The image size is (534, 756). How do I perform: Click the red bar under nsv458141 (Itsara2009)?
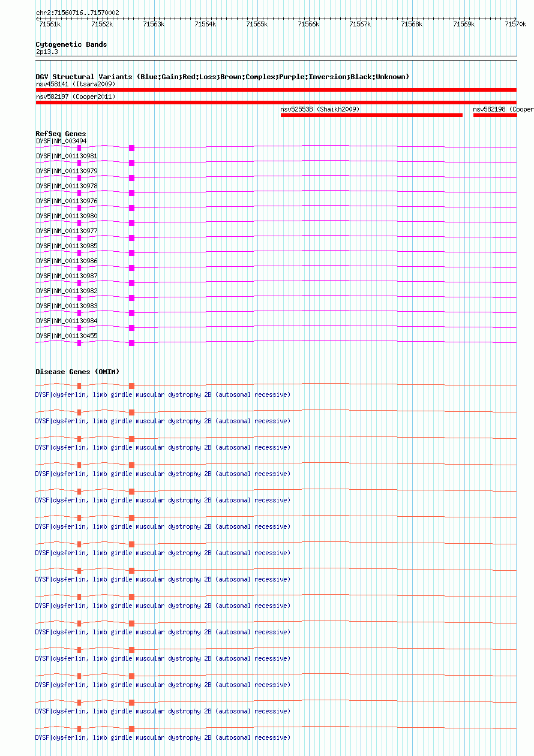coord(276,90)
